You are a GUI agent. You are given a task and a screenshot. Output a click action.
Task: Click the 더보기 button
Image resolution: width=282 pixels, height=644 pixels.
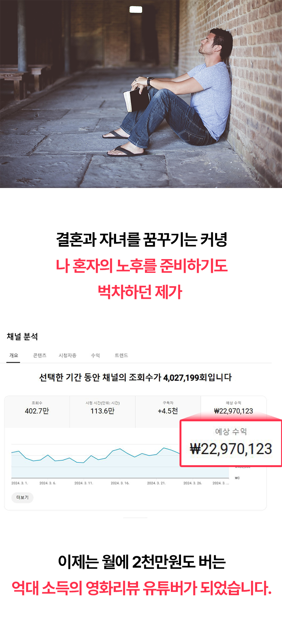[x=22, y=497]
